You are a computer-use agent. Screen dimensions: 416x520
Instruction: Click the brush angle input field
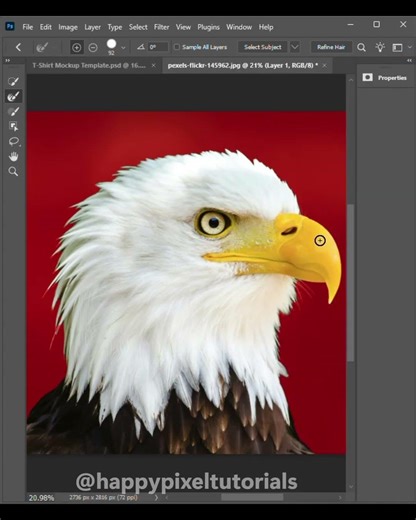coord(158,47)
